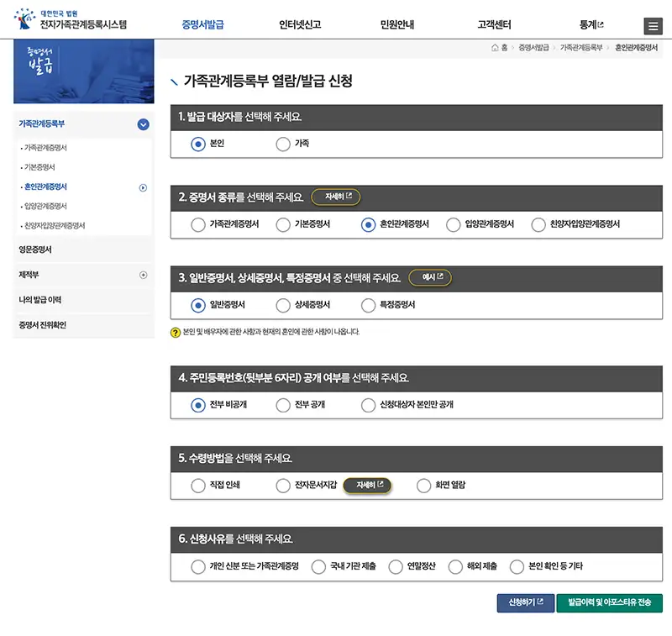
Task: Select 본인 radio button
Action: [x=198, y=144]
